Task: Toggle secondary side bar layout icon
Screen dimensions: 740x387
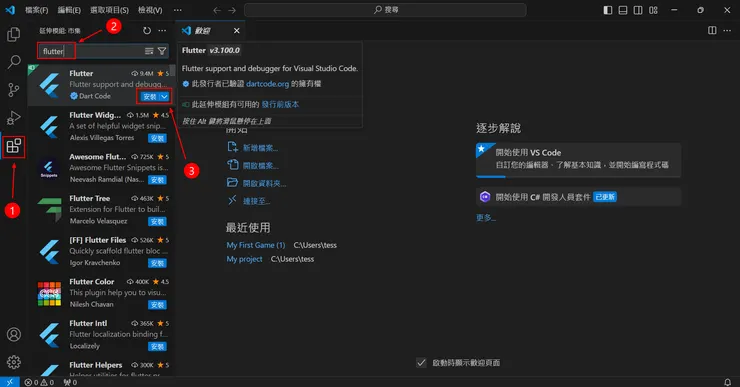Action: click(x=638, y=10)
